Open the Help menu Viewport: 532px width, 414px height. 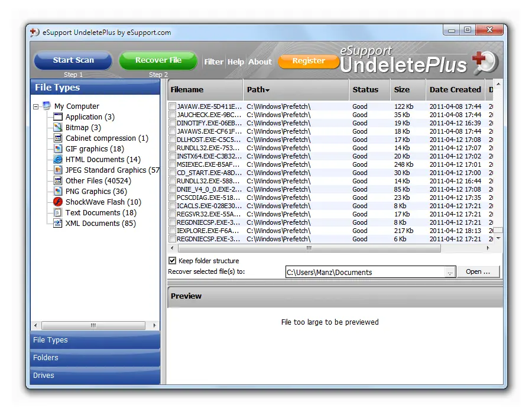[x=235, y=62]
